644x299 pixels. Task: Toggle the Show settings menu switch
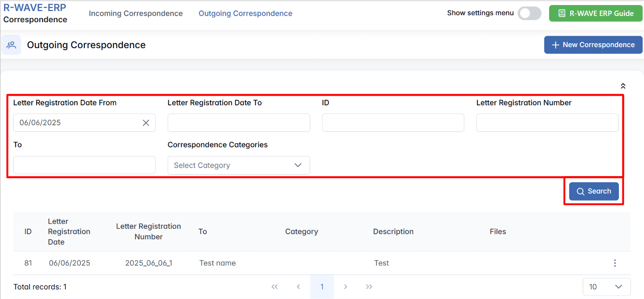pyautogui.click(x=529, y=14)
